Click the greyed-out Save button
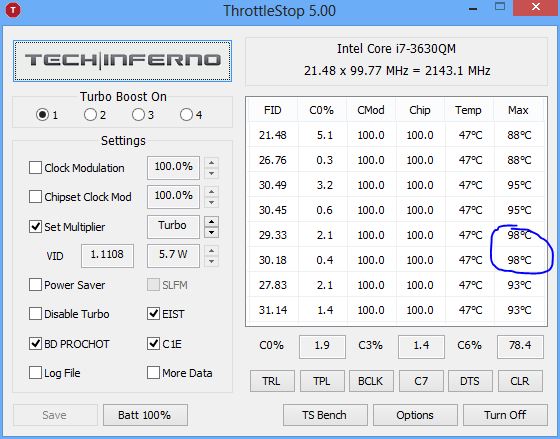Screen dimensions: 560x439 pos(55,415)
